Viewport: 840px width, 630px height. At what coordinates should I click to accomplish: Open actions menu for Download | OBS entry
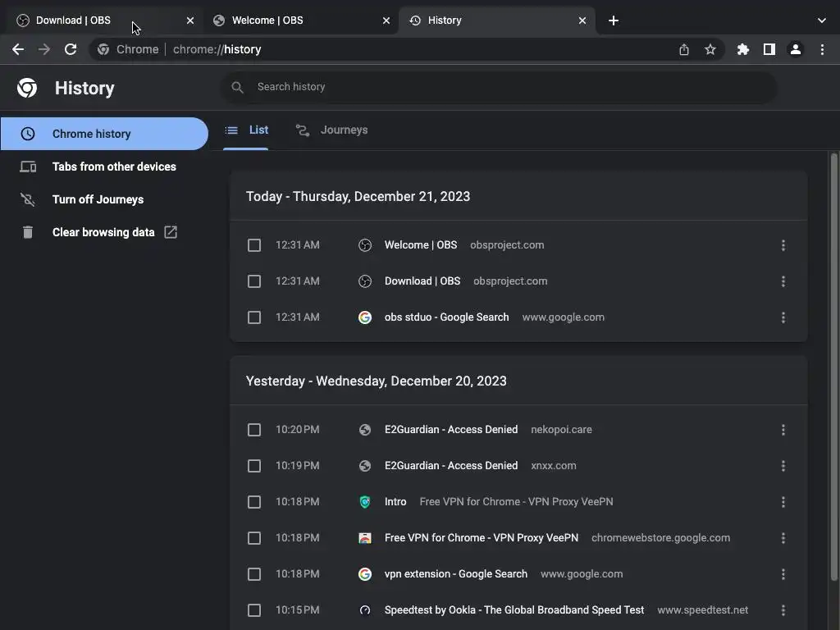click(783, 281)
